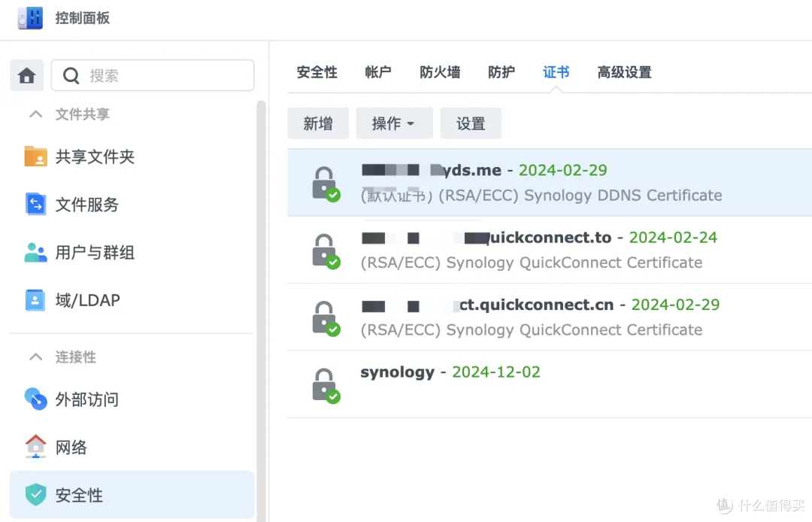Collapse the 连接性 section
This screenshot has height=522, width=812.
(35, 357)
